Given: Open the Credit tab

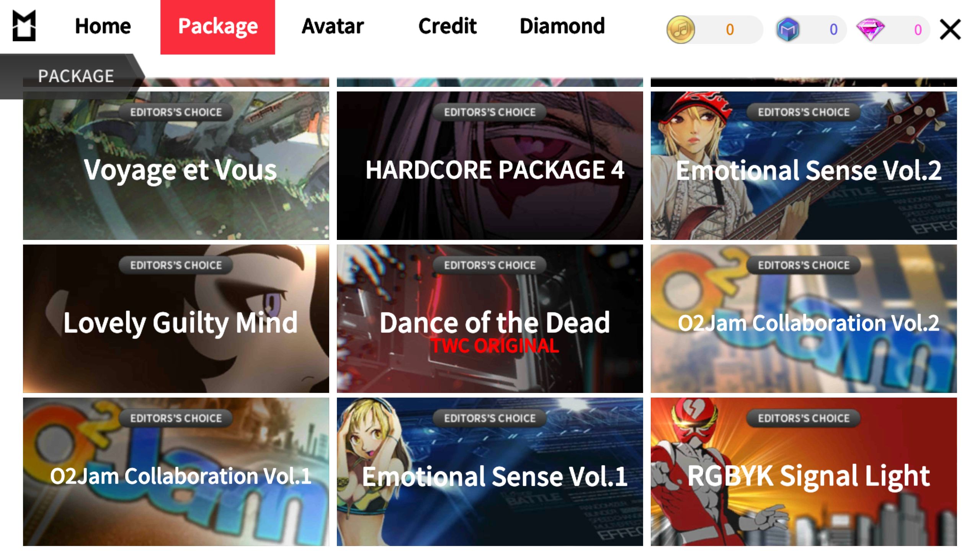Looking at the screenshot, I should (448, 26).
